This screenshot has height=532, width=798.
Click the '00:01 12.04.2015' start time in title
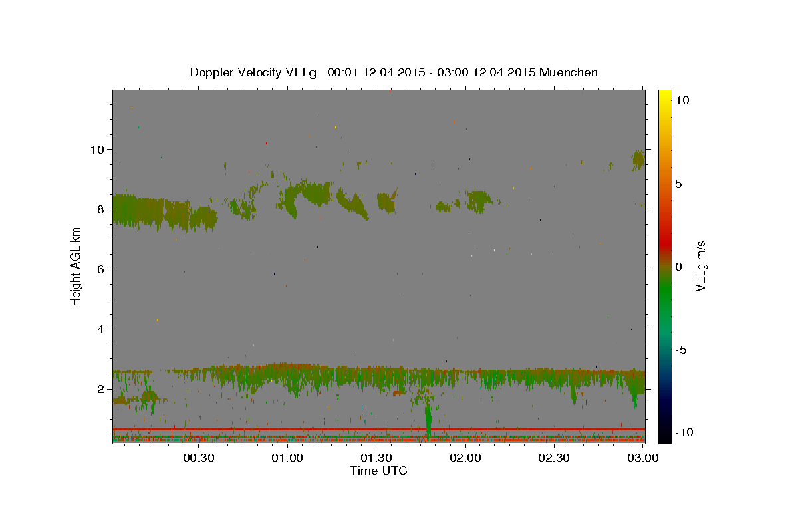376,72
